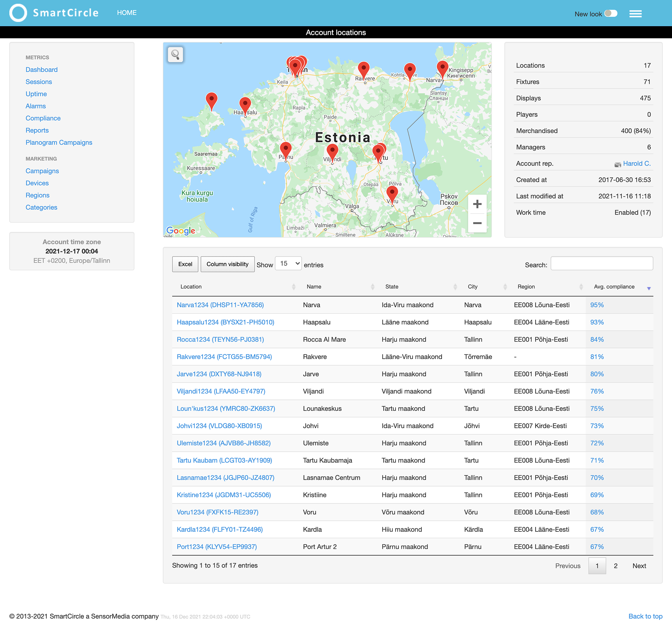Open Haapsalu1234 (BYSX21-PH5010) location
Viewport: 672px width, 626px height.
[x=225, y=322]
